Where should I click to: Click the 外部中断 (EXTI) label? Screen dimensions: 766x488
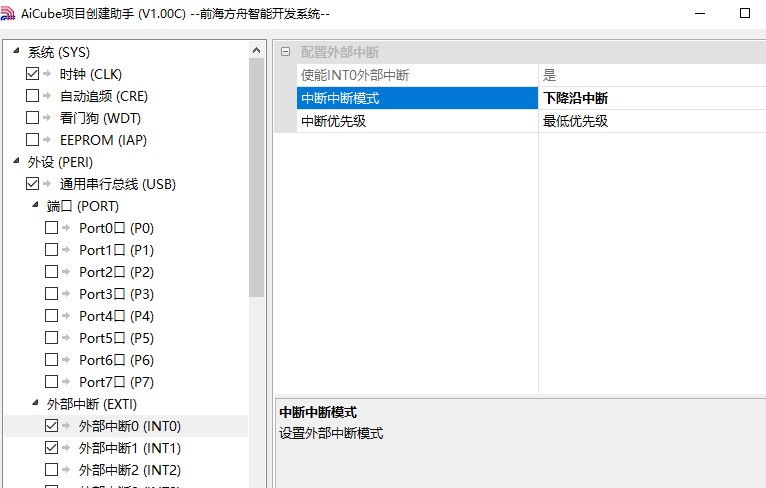[x=92, y=404]
